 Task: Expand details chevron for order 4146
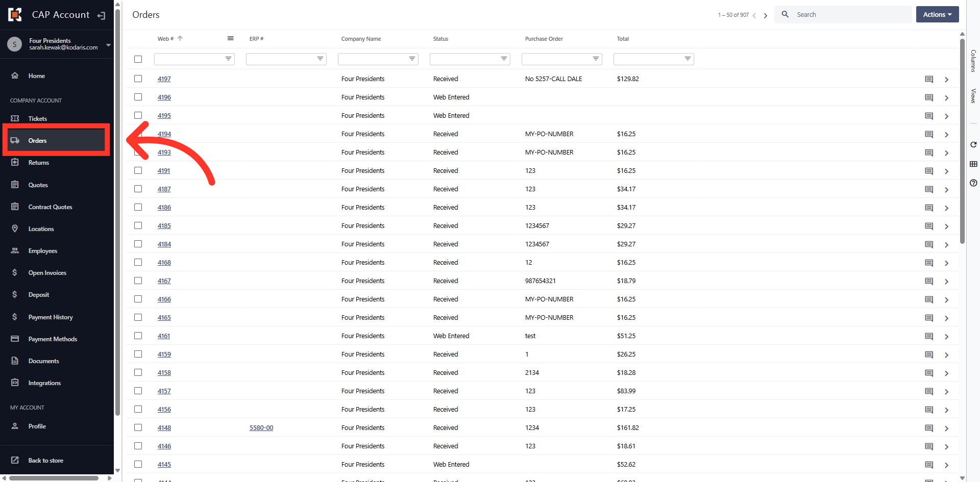coord(946,447)
